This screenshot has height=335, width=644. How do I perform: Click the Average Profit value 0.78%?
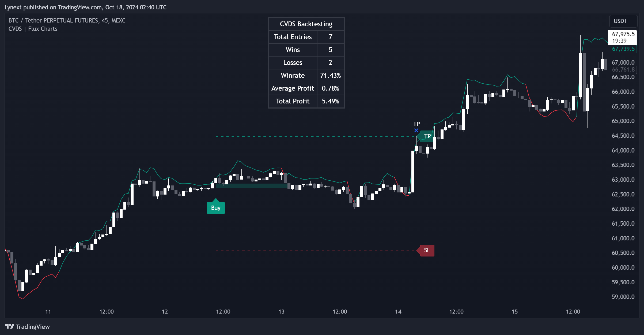click(331, 88)
